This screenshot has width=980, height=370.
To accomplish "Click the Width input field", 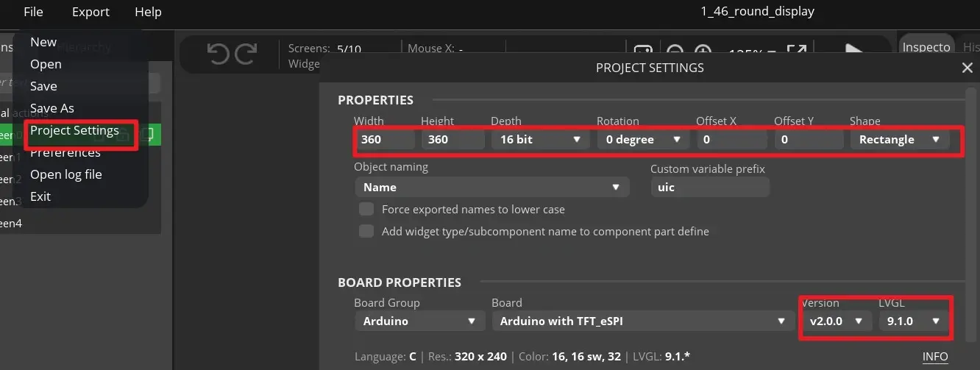I will pos(384,139).
